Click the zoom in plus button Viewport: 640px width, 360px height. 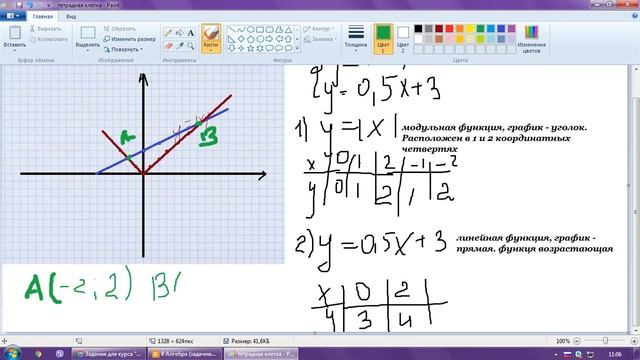coord(634,340)
